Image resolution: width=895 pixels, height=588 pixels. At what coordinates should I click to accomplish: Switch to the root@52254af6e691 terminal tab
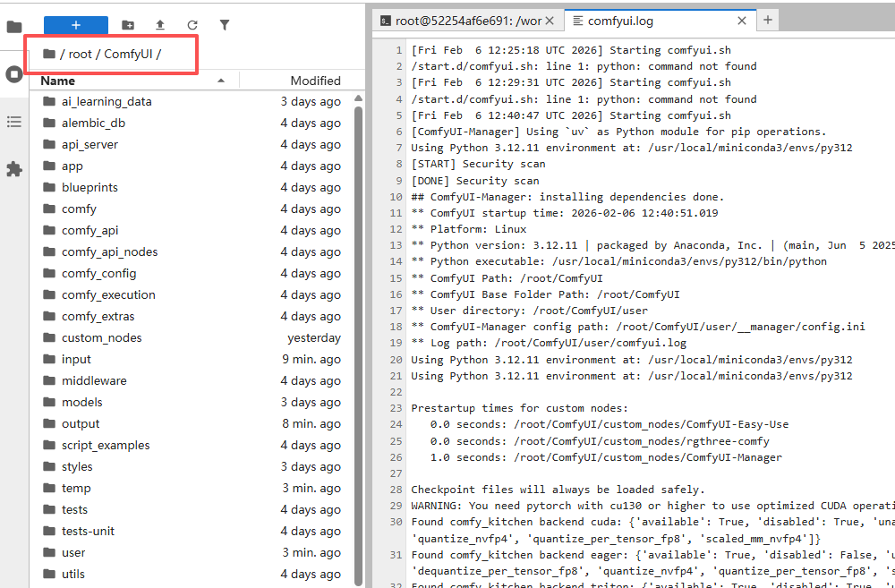[x=461, y=20]
